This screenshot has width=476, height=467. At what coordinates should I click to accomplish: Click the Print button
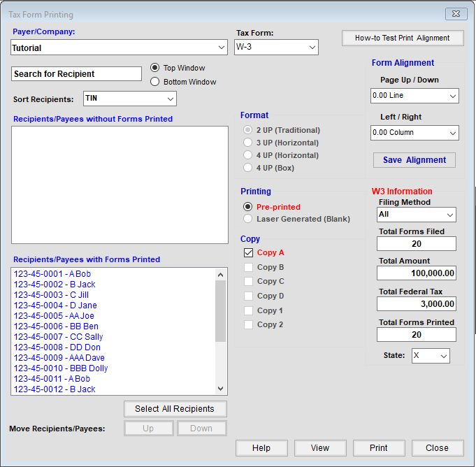[379, 448]
